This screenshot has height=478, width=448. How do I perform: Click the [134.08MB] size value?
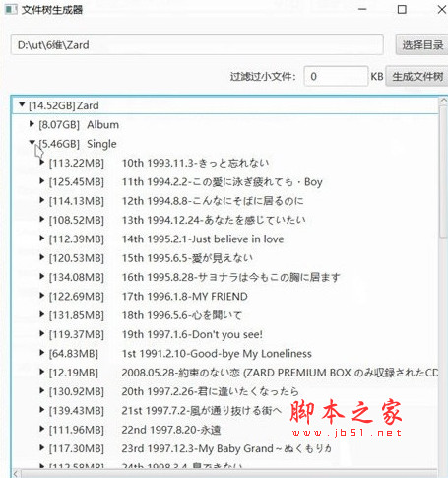pyautogui.click(x=77, y=277)
